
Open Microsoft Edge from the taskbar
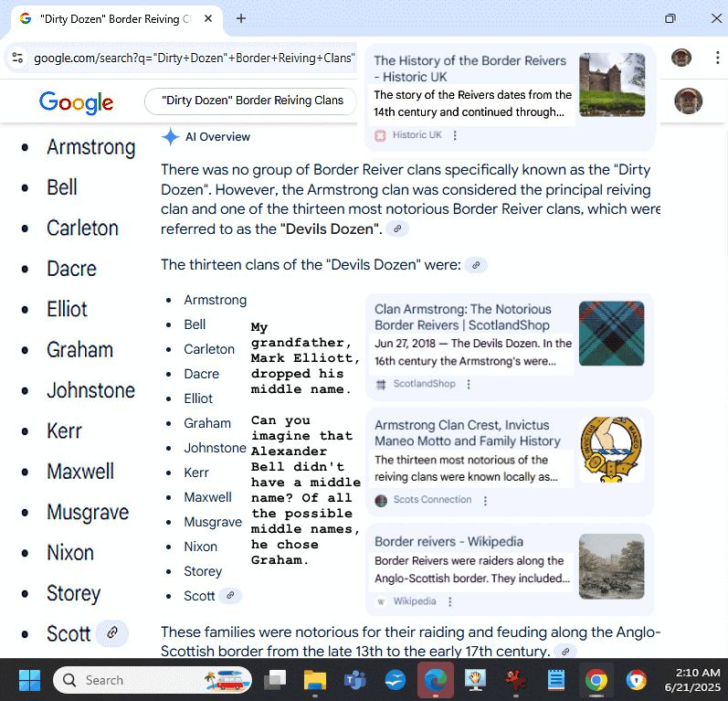436,680
